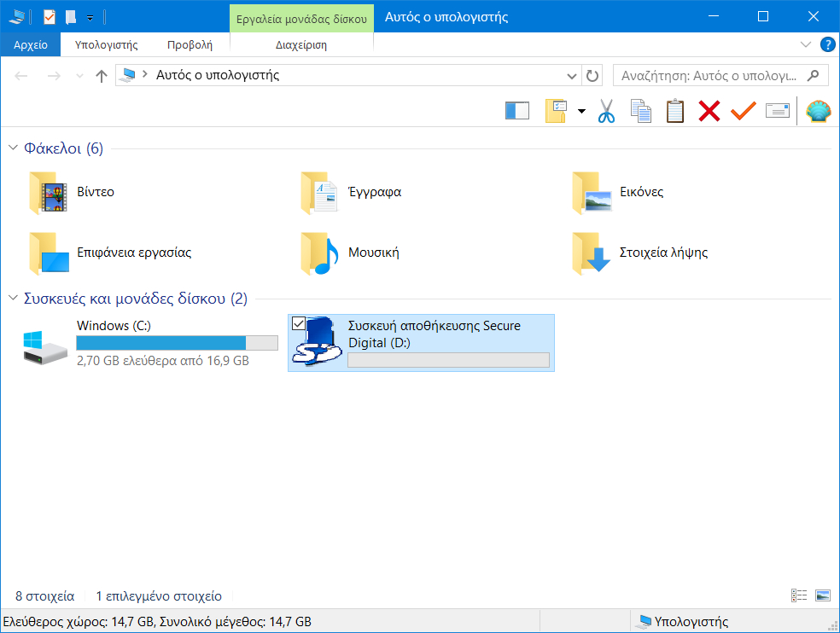Click the address bar computer icon
This screenshot has height=633, width=840.
128,75
